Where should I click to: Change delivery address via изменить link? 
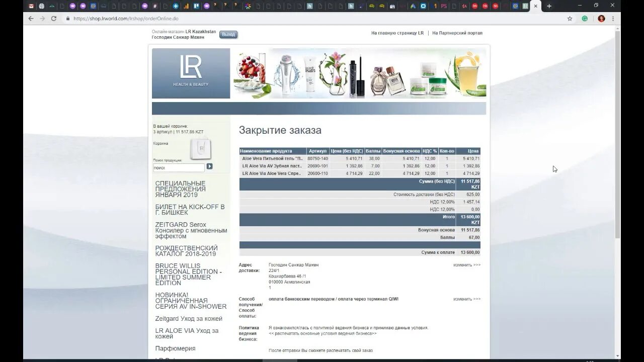click(x=467, y=265)
